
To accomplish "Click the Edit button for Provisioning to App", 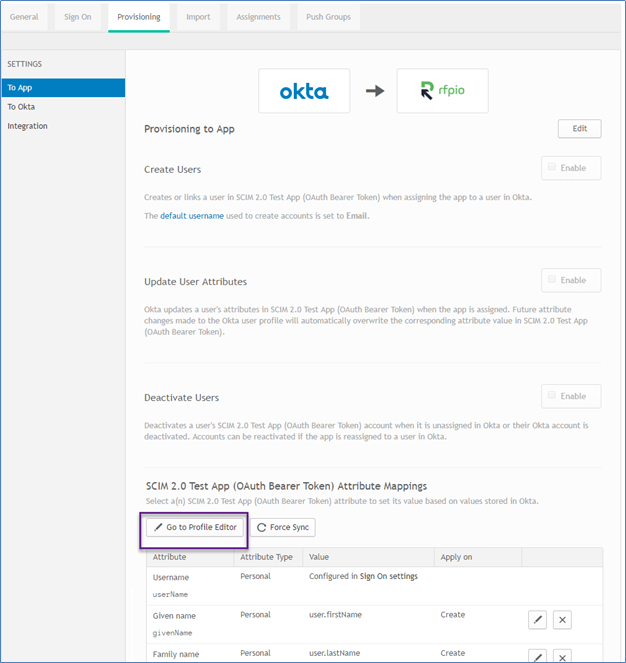I will tap(579, 129).
